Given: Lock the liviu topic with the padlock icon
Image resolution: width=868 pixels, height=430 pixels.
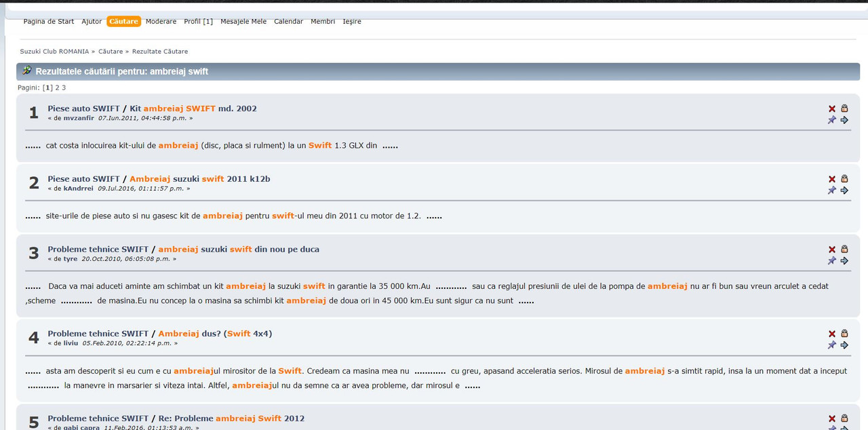Looking at the screenshot, I should tap(844, 333).
